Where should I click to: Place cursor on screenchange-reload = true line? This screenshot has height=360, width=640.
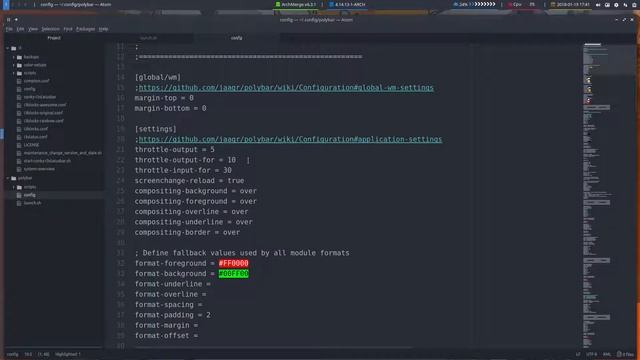tap(189, 180)
